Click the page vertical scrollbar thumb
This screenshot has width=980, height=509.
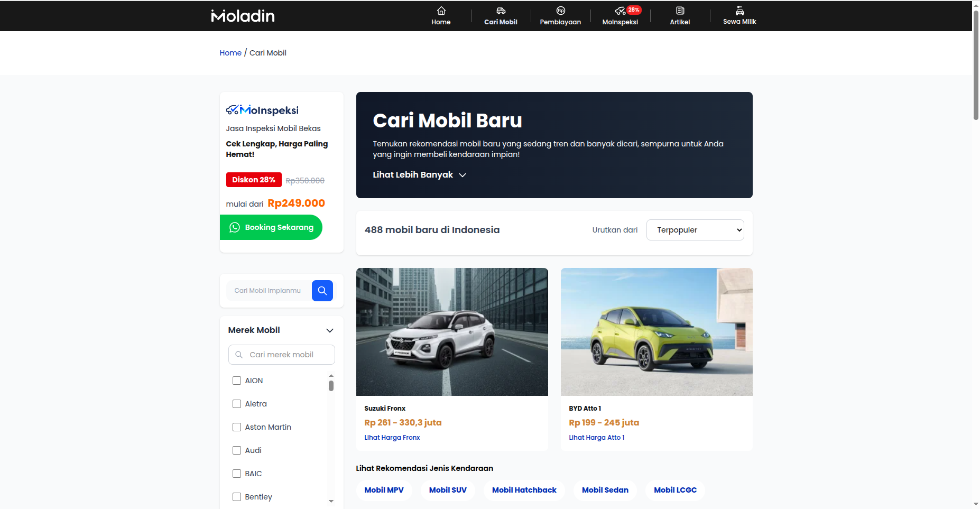tap(976, 65)
